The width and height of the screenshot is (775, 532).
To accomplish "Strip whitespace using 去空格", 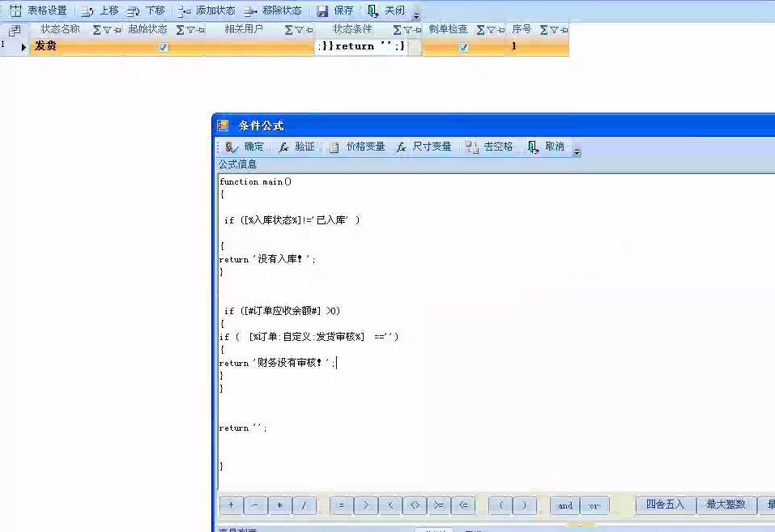I will pyautogui.click(x=490, y=147).
